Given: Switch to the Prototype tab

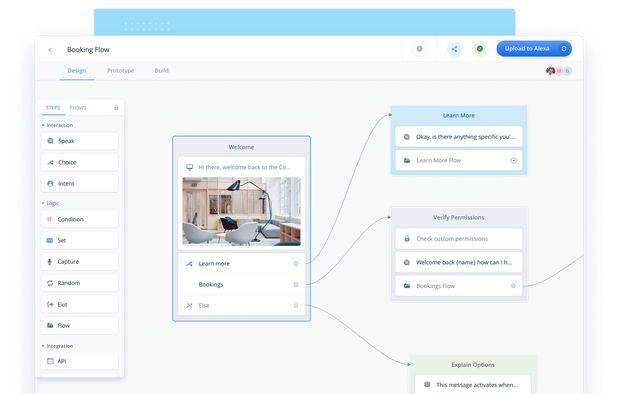Looking at the screenshot, I should [121, 71].
